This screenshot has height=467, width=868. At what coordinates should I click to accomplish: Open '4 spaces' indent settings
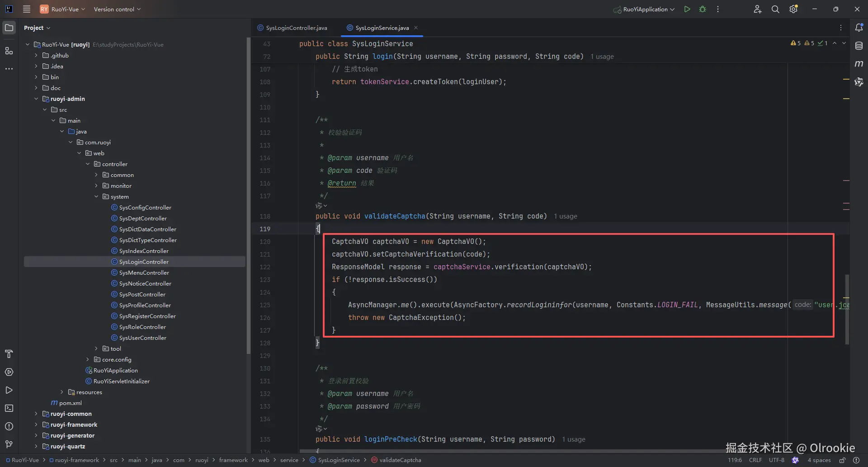819,460
